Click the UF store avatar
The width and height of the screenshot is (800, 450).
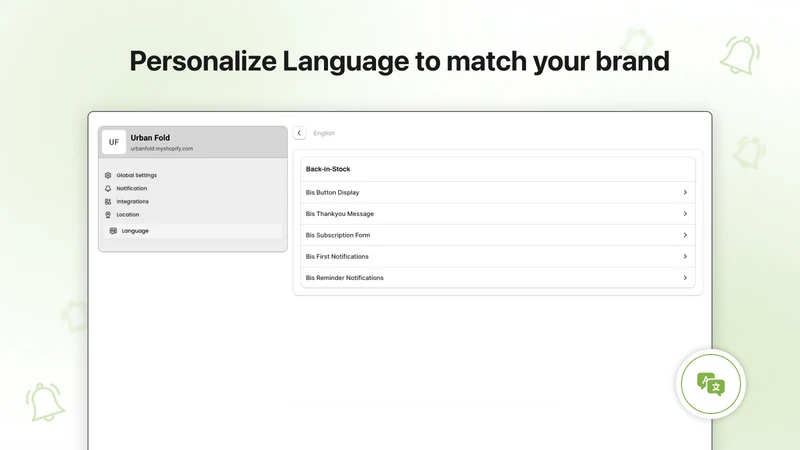(x=114, y=142)
